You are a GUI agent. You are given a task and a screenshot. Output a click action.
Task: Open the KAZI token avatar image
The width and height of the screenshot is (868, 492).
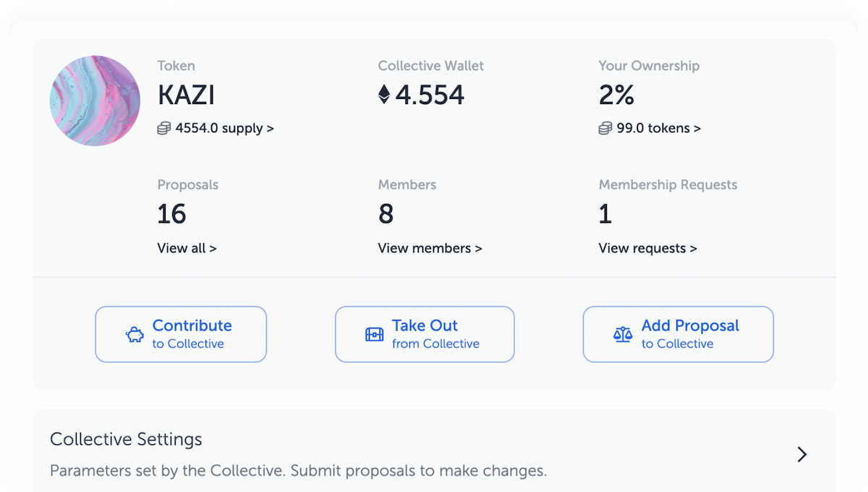point(95,101)
